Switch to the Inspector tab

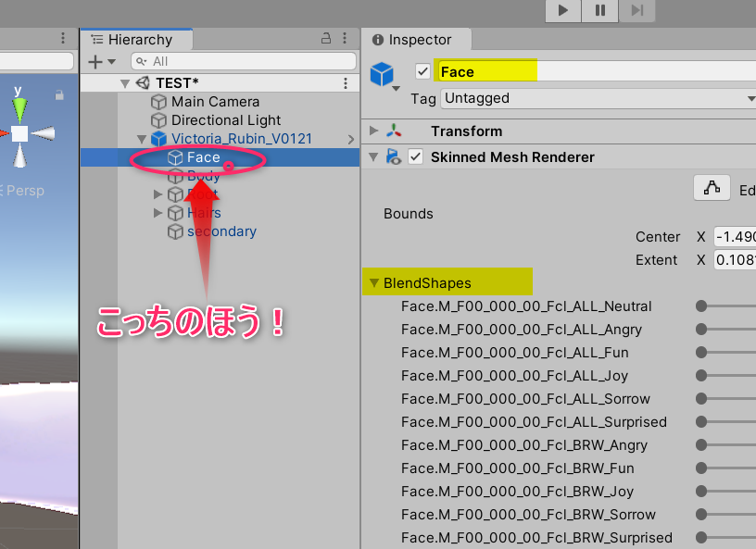[x=417, y=40]
